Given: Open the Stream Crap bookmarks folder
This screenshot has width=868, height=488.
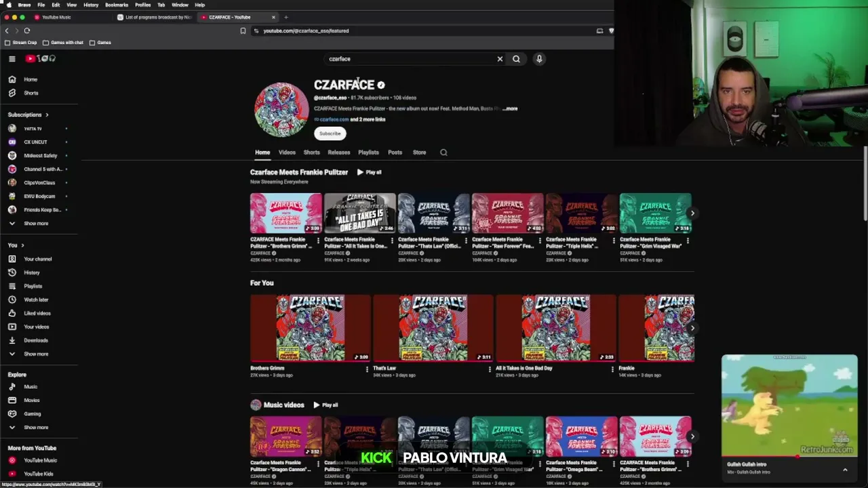Looking at the screenshot, I should pyautogui.click(x=20, y=43).
